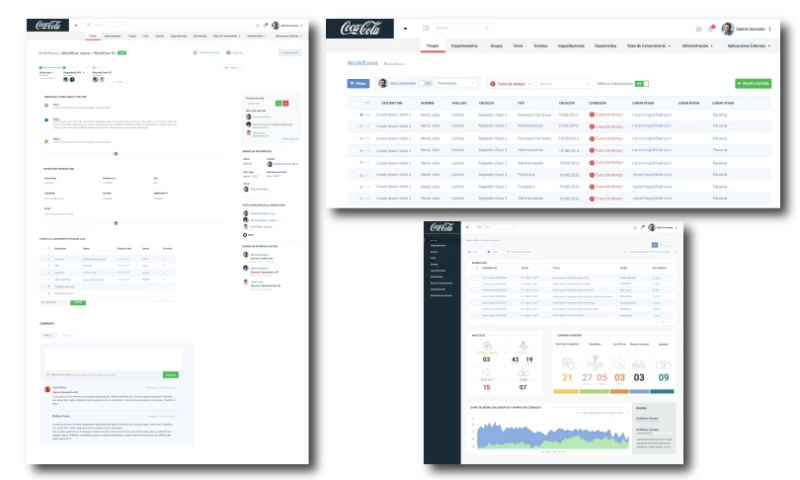Click the yellow segment of the overview color bar
This screenshot has height=480, width=800.
point(566,391)
